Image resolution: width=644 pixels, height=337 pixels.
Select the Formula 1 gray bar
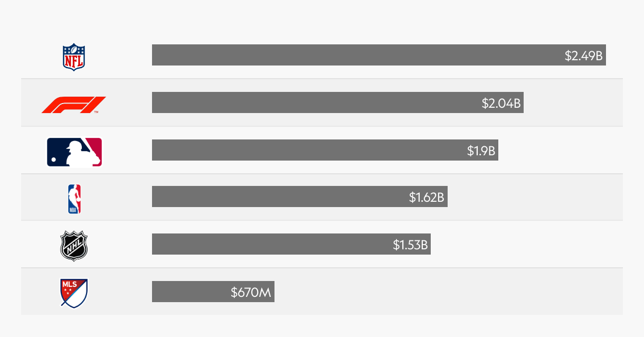click(338, 102)
